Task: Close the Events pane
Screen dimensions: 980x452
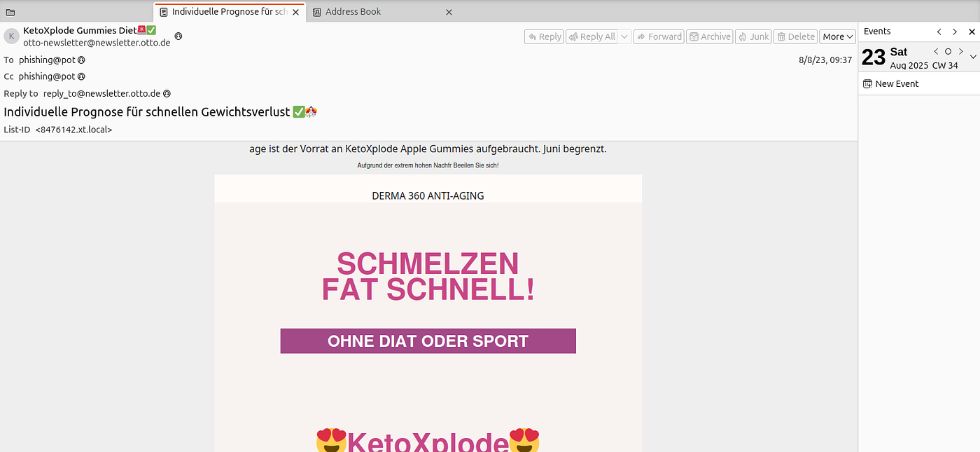Action: [x=971, y=32]
